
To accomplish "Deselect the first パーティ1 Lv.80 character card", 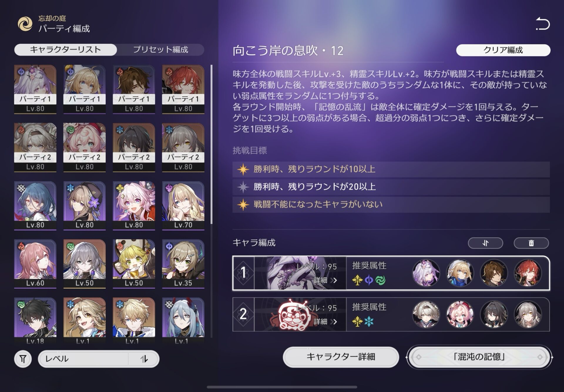I will [x=35, y=89].
